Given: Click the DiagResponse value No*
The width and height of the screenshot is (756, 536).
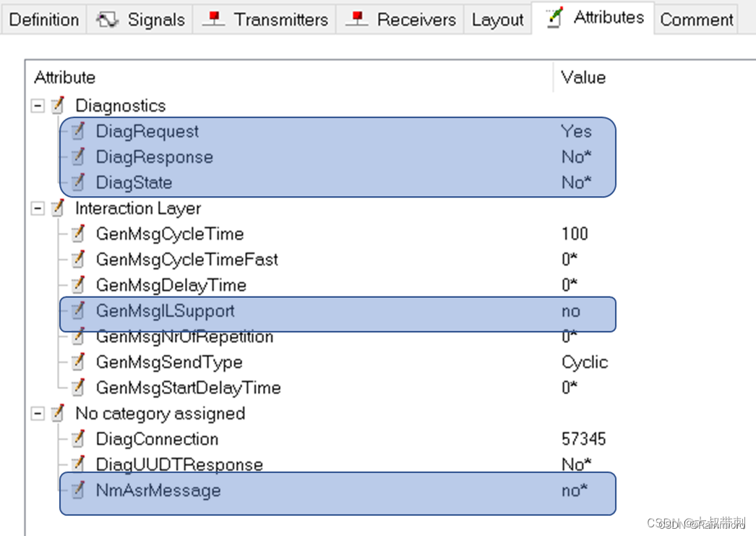Looking at the screenshot, I should 576,157.
